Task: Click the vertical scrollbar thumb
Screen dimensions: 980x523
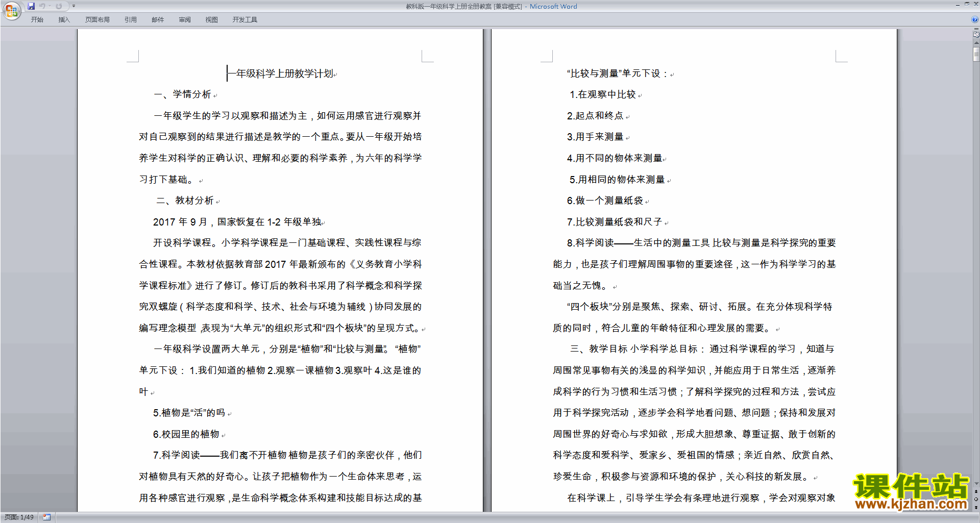Action: [x=976, y=55]
